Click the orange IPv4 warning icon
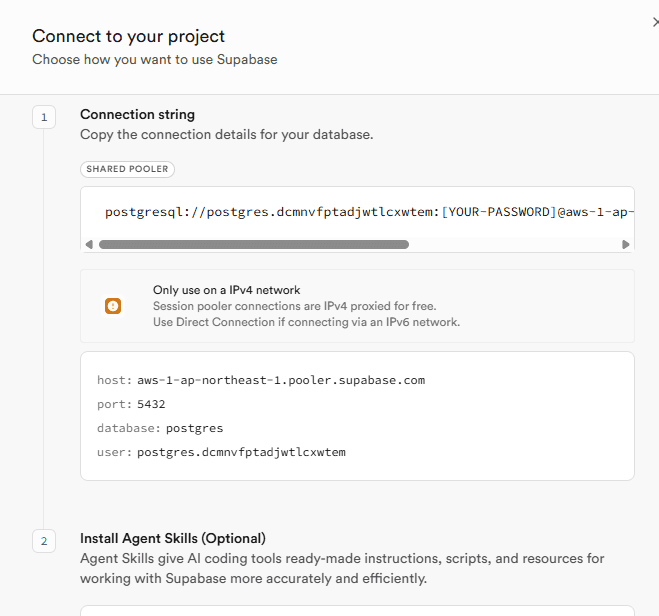Screen dimensions: 659x616 point(113,306)
